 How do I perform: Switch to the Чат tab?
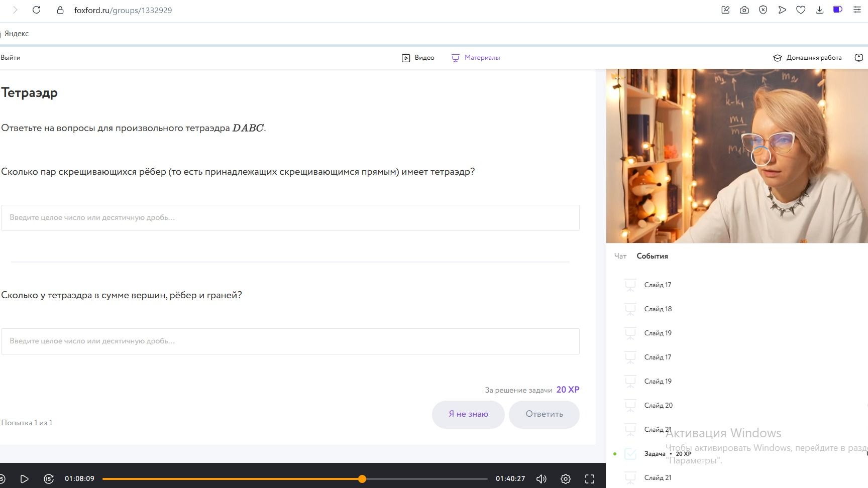pos(620,256)
